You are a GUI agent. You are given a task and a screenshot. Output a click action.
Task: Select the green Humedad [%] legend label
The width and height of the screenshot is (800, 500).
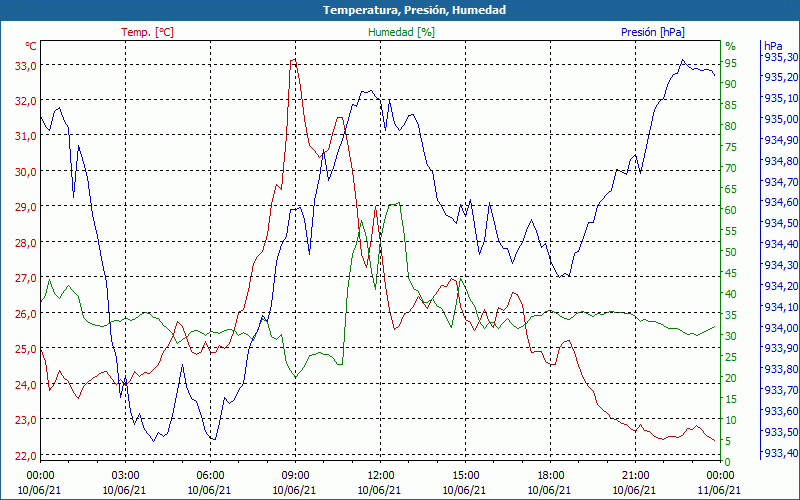[401, 32]
